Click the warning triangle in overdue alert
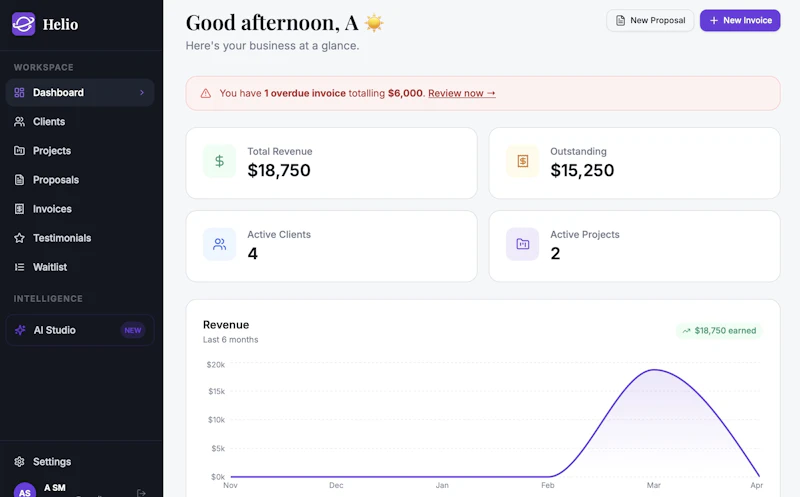This screenshot has width=800, height=497. tap(206, 93)
